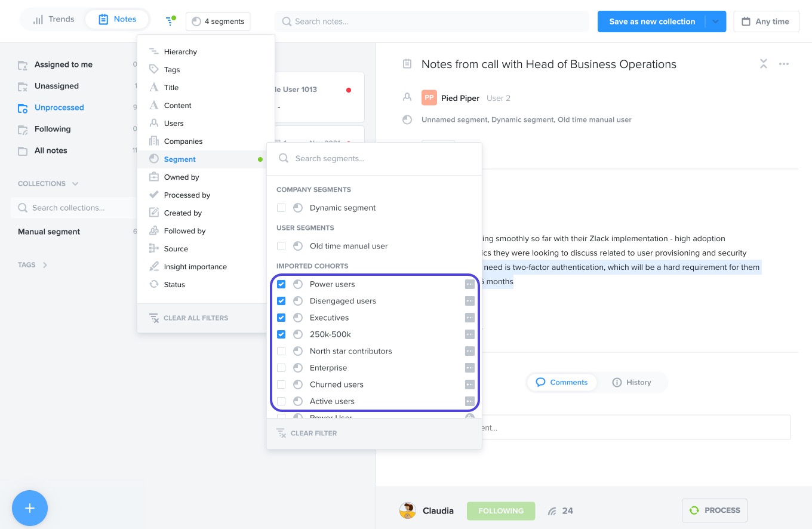Check the Enterprise imported cohort
The image size is (812, 529).
click(x=281, y=368)
